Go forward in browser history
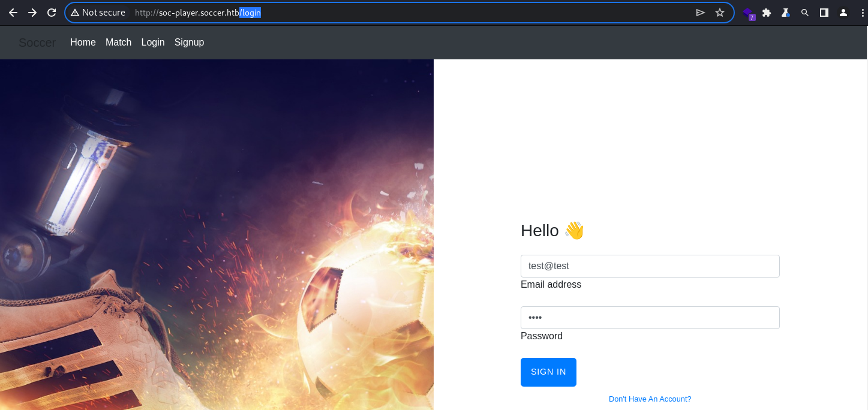This screenshot has width=868, height=410. (x=32, y=13)
